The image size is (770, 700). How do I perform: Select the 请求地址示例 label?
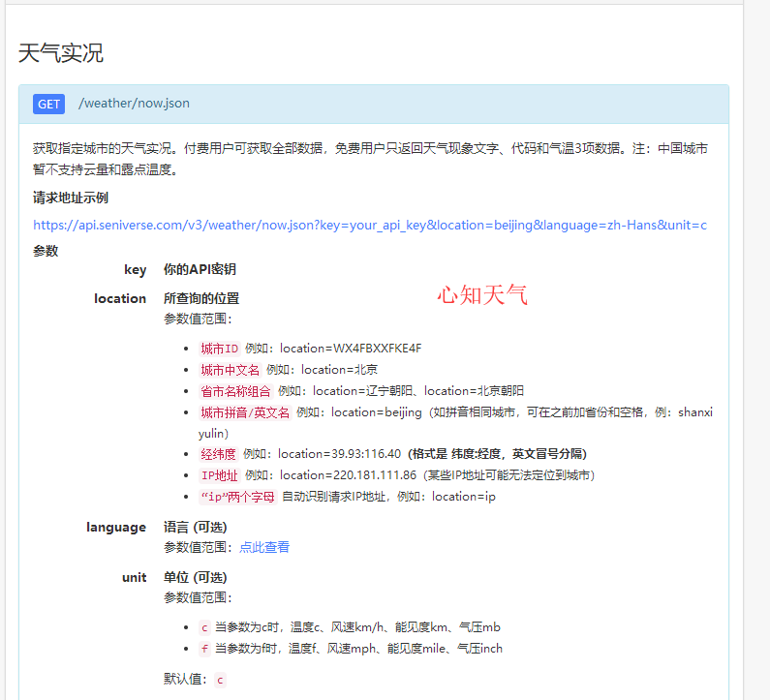coord(71,198)
